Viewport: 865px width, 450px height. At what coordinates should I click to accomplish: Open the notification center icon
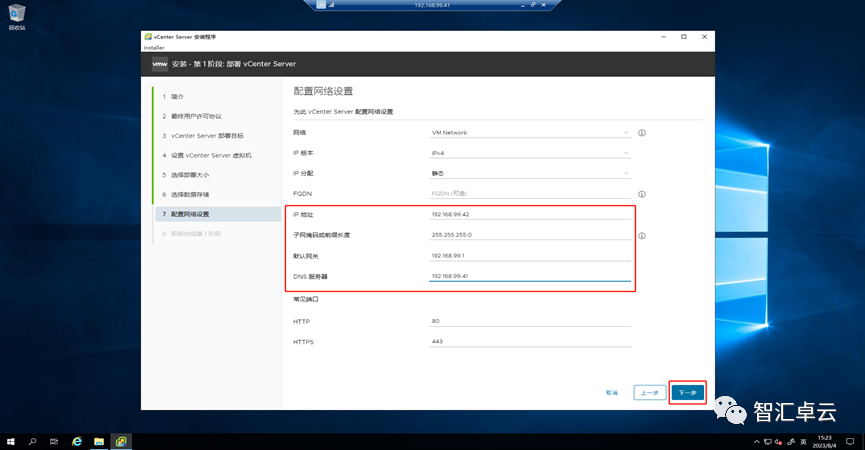tap(850, 442)
